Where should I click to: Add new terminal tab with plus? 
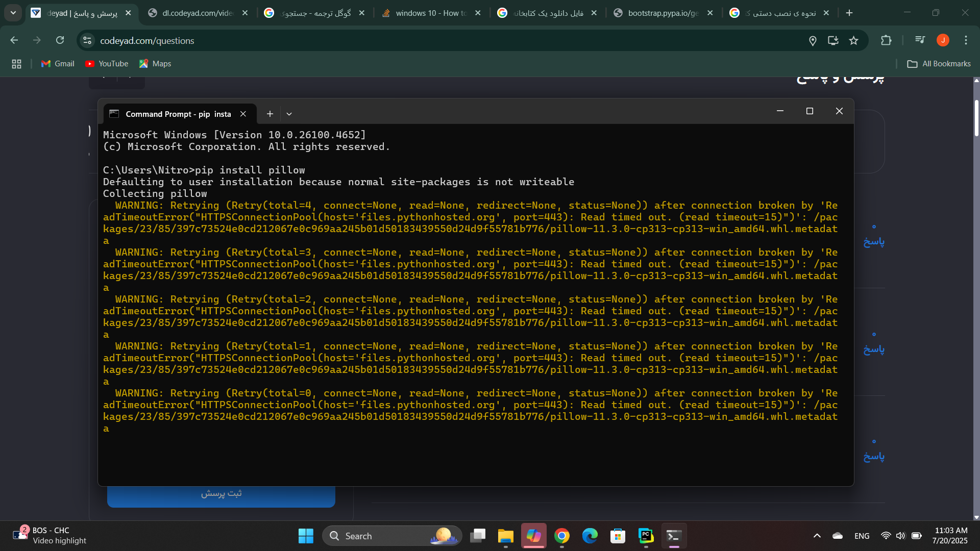(x=270, y=114)
